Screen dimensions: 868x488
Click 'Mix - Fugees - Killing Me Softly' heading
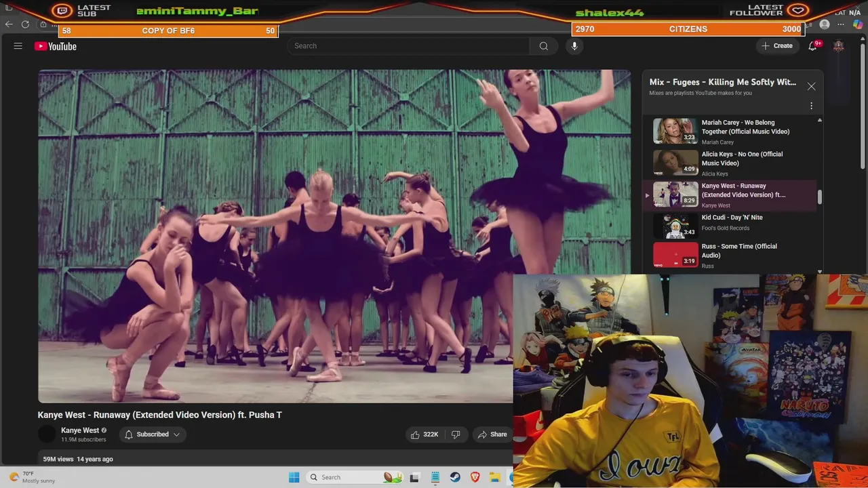723,82
